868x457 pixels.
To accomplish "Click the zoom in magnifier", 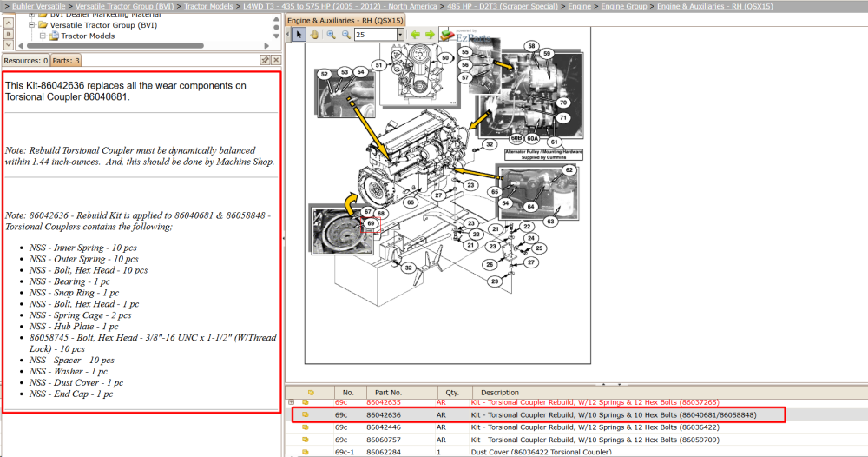I will (x=331, y=35).
